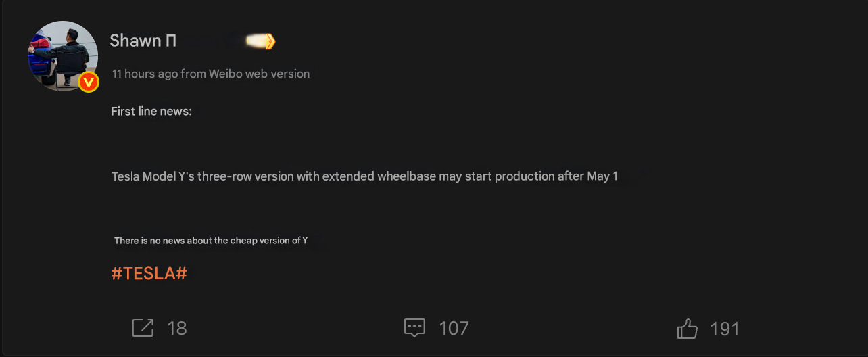
Task: Click the word "from" before Weibo source
Action: click(x=193, y=74)
